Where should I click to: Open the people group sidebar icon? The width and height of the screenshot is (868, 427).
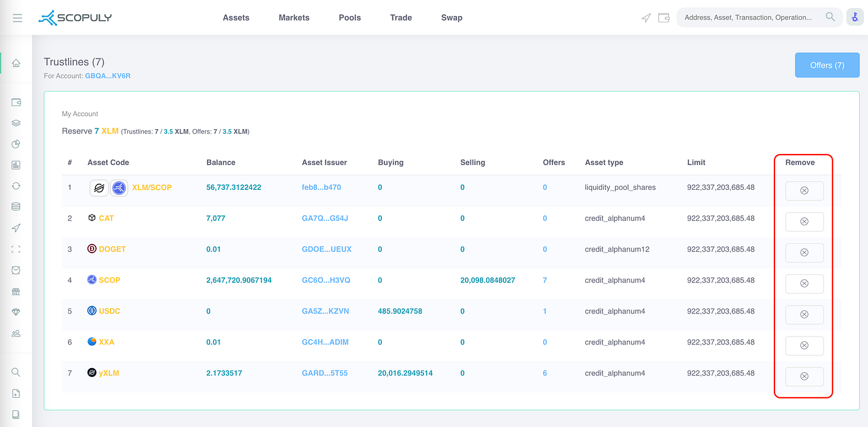point(16,333)
